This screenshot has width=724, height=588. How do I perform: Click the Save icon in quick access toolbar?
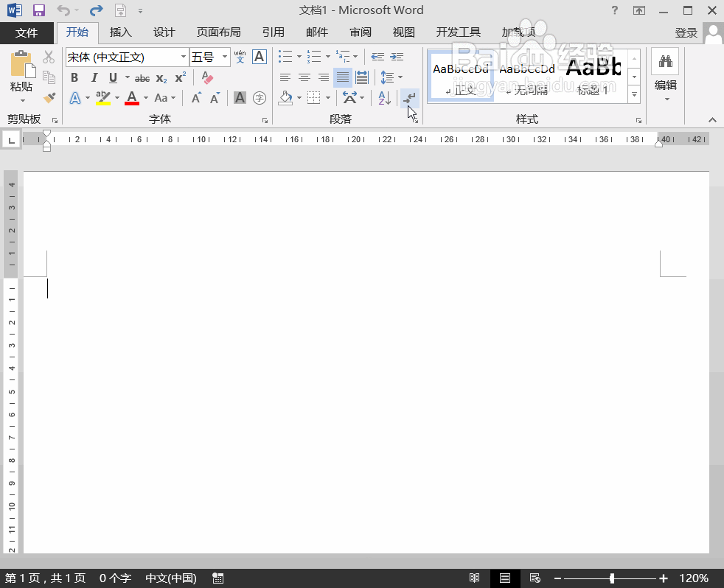click(39, 10)
